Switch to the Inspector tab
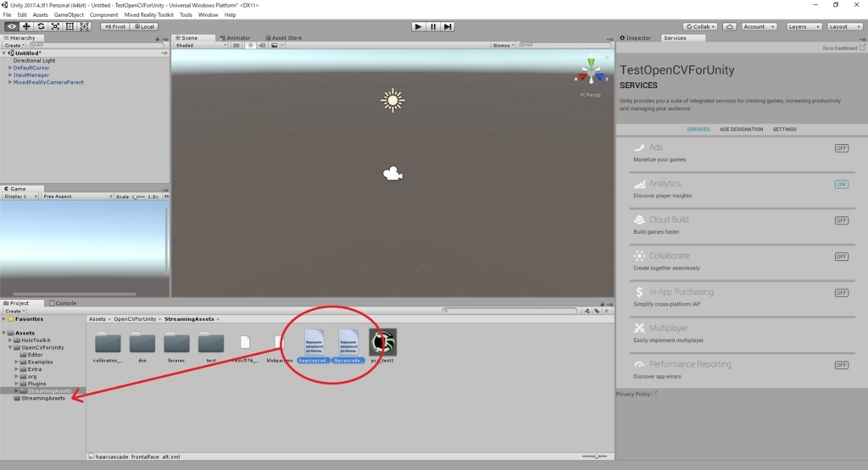Screen dimensions: 868x470 pos(636,38)
